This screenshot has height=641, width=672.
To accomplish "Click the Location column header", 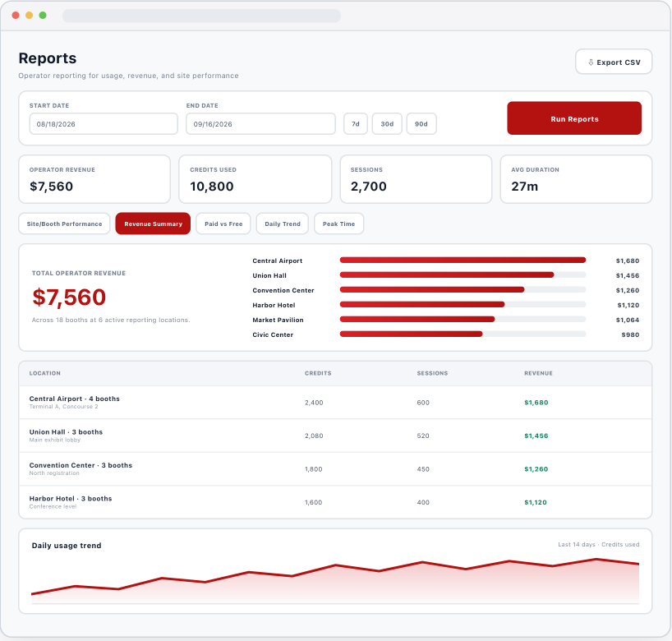I will click(x=45, y=373).
